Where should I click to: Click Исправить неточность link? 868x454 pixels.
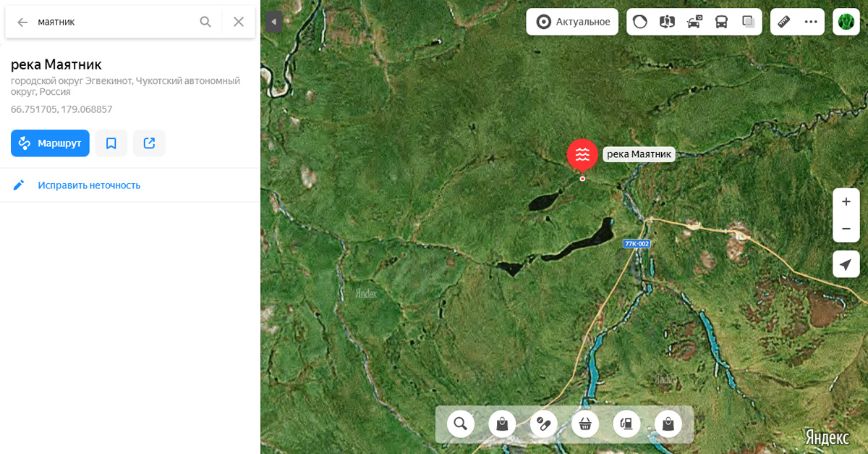pyautogui.click(x=89, y=185)
